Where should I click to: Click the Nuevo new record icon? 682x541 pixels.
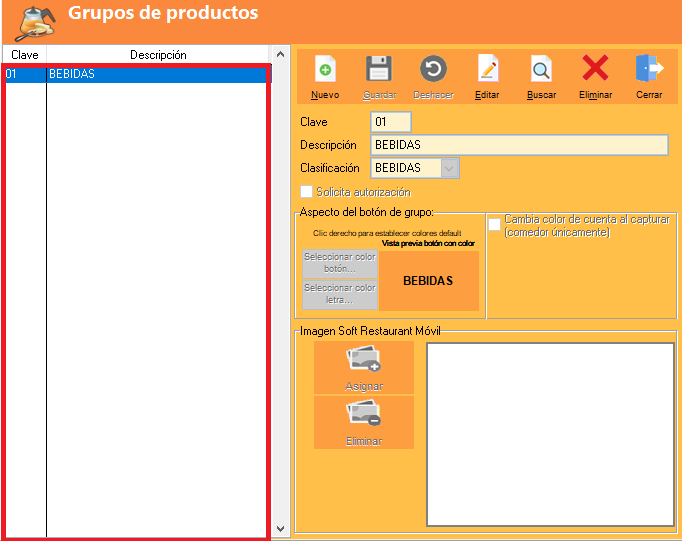pyautogui.click(x=325, y=70)
